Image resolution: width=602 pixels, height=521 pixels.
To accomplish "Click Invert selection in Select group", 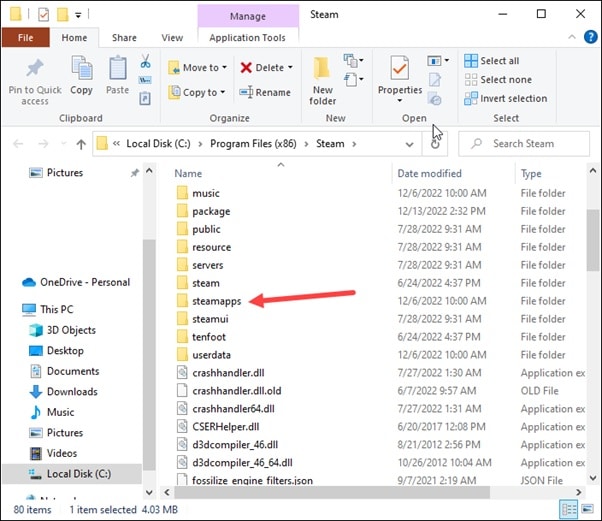I will (505, 98).
